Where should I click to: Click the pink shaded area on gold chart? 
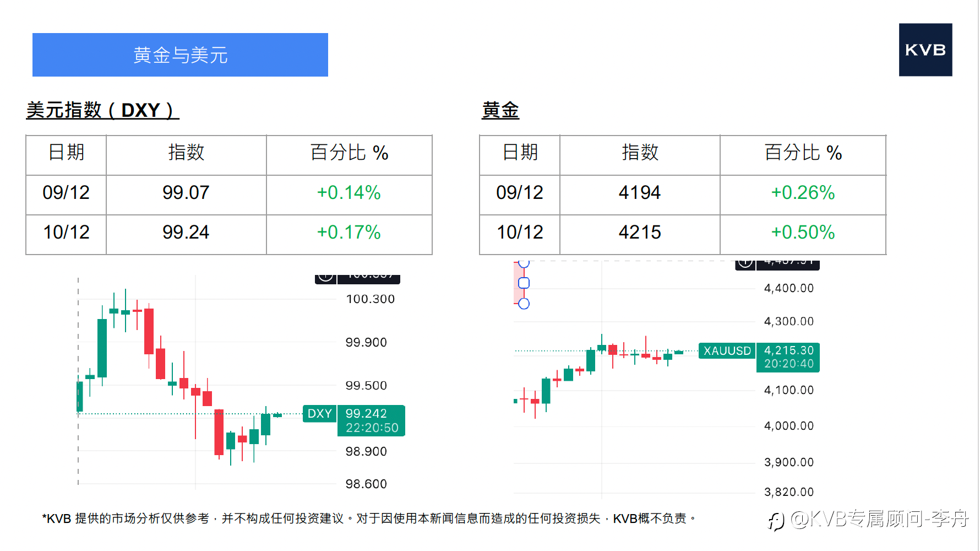(518, 292)
